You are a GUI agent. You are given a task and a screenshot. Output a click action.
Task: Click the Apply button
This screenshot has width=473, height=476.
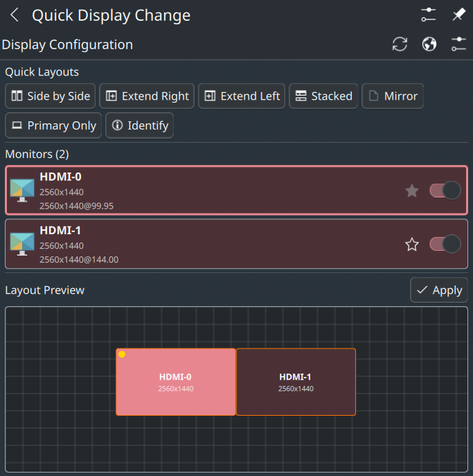click(439, 290)
